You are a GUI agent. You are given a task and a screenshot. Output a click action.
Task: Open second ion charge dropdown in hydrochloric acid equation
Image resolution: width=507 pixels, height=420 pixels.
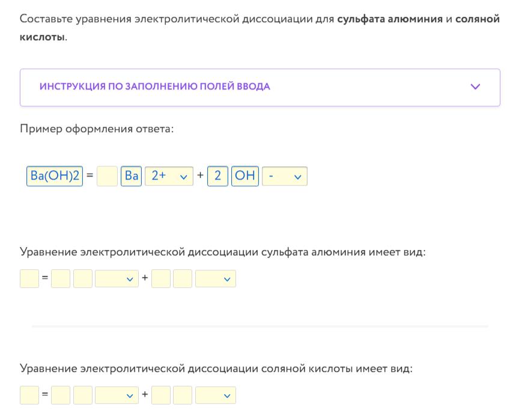216,395
